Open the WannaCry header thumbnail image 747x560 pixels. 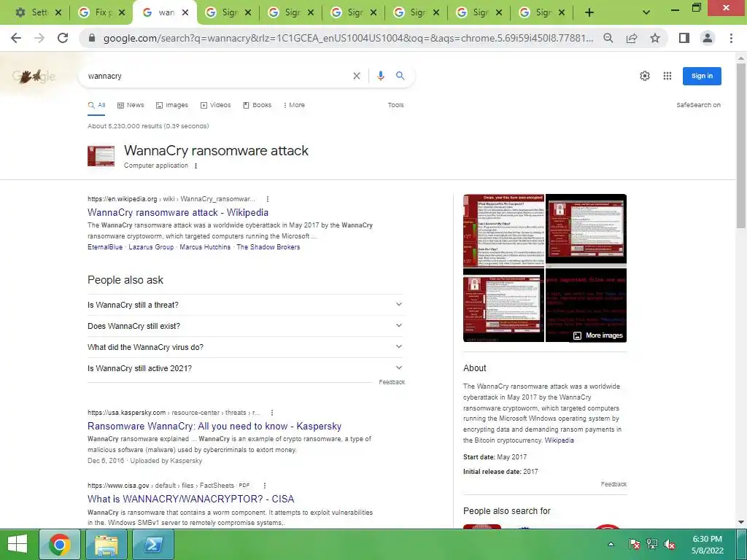tap(101, 156)
